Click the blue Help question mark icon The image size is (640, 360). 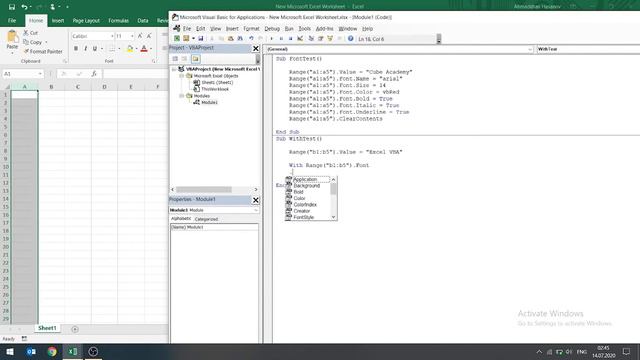[x=350, y=39]
